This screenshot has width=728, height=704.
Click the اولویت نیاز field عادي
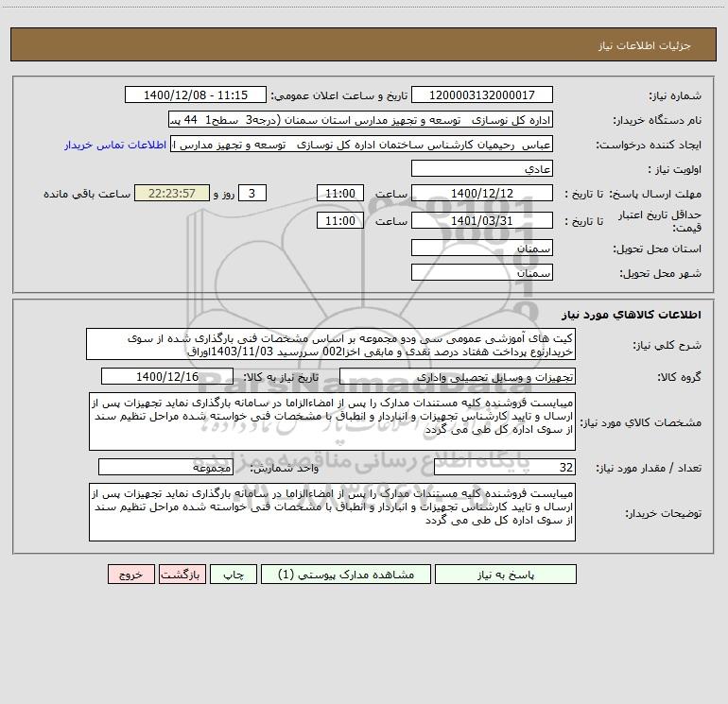click(x=482, y=169)
